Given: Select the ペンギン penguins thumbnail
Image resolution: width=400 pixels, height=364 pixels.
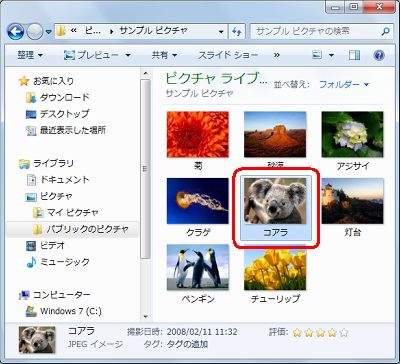Looking at the screenshot, I should 198,267.
